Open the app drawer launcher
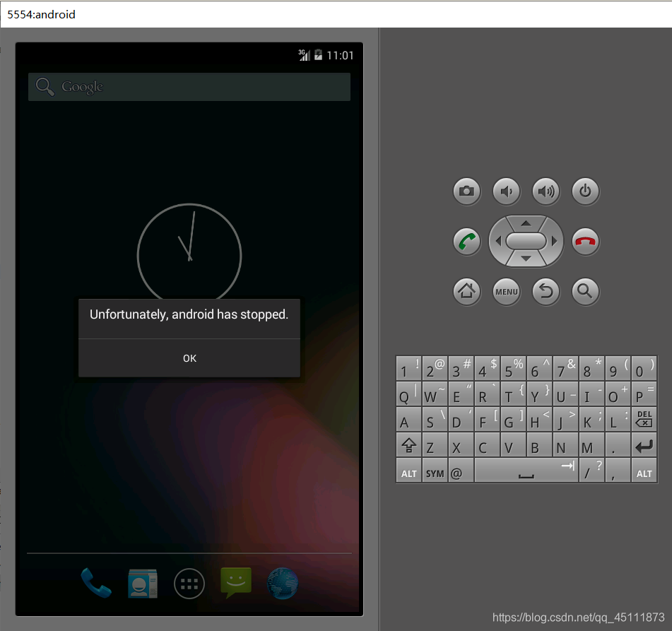Screen dimensions: 672x631 (189, 584)
